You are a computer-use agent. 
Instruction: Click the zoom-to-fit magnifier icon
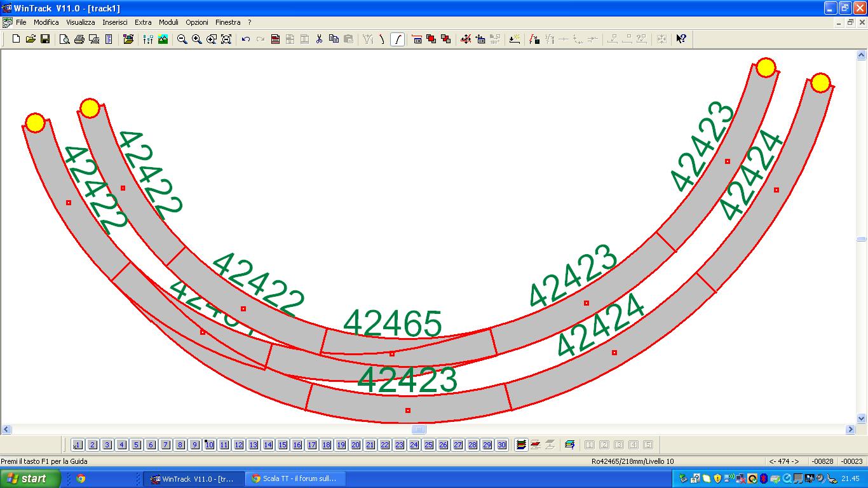pyautogui.click(x=226, y=39)
